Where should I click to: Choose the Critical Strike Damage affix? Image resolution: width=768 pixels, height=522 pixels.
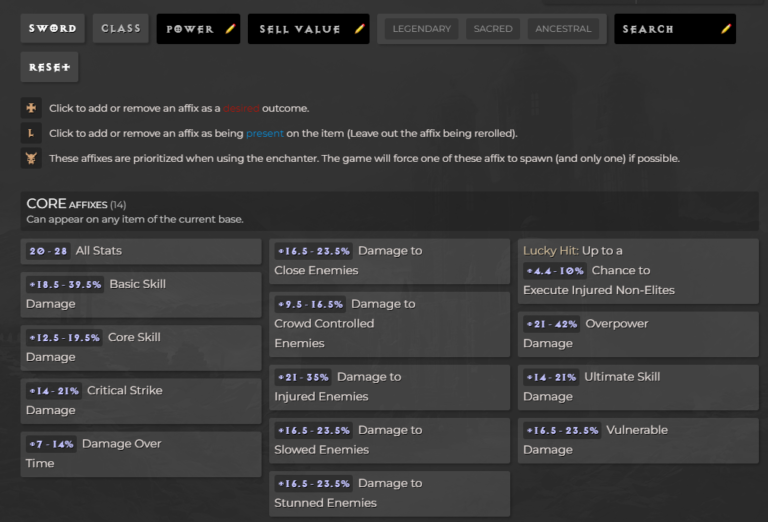click(141, 400)
